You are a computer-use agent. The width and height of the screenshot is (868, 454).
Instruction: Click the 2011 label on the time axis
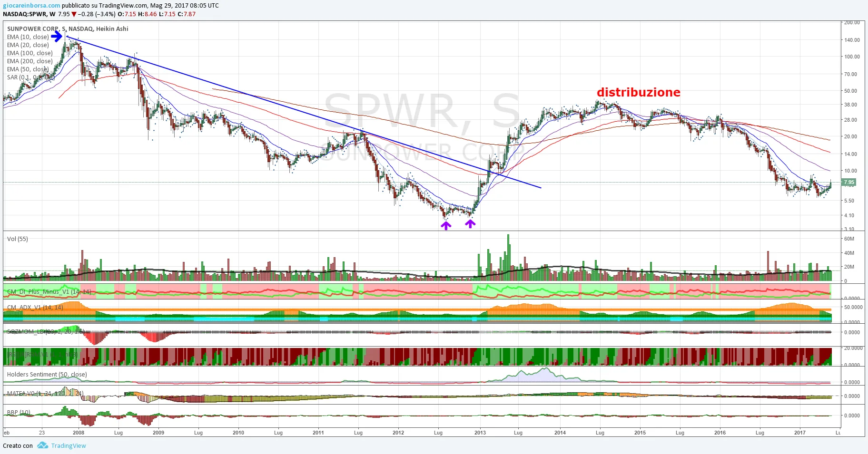[318, 433]
